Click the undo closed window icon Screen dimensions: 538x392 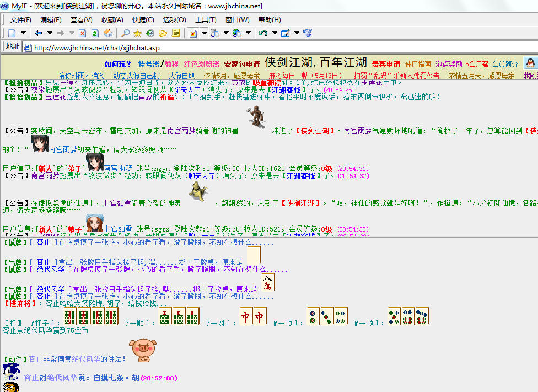(263, 33)
